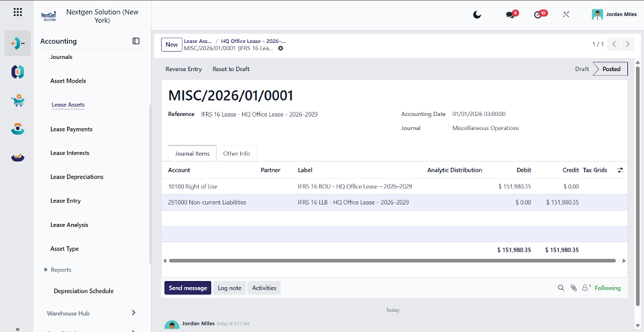The height and width of the screenshot is (332, 644).
Task: Click the Reference field value
Action: [259, 115]
